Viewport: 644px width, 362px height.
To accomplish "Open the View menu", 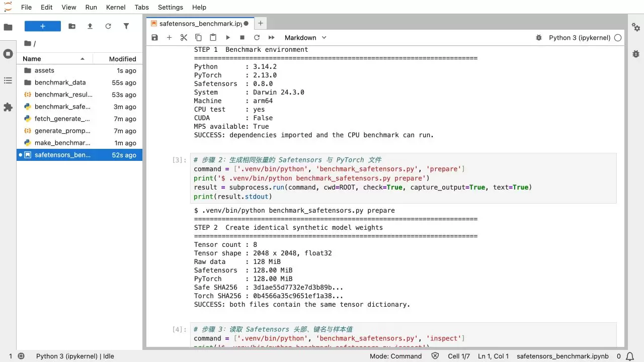I will click(x=69, y=7).
